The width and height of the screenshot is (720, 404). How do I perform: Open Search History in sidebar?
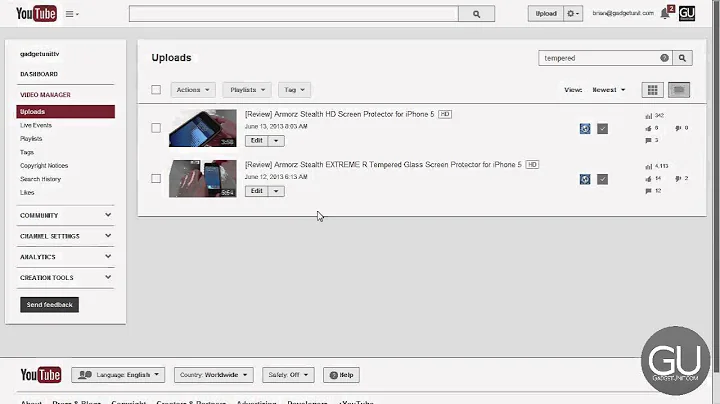(40, 179)
